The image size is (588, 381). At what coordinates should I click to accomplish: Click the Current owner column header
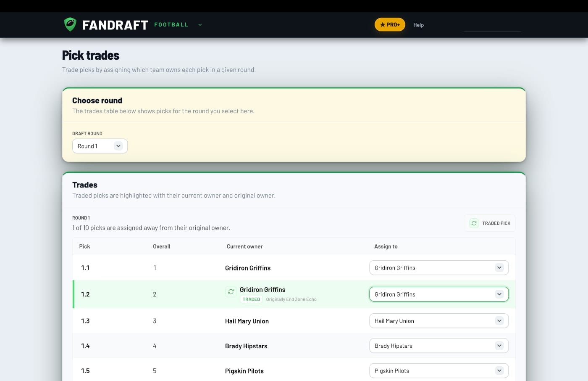tap(244, 246)
